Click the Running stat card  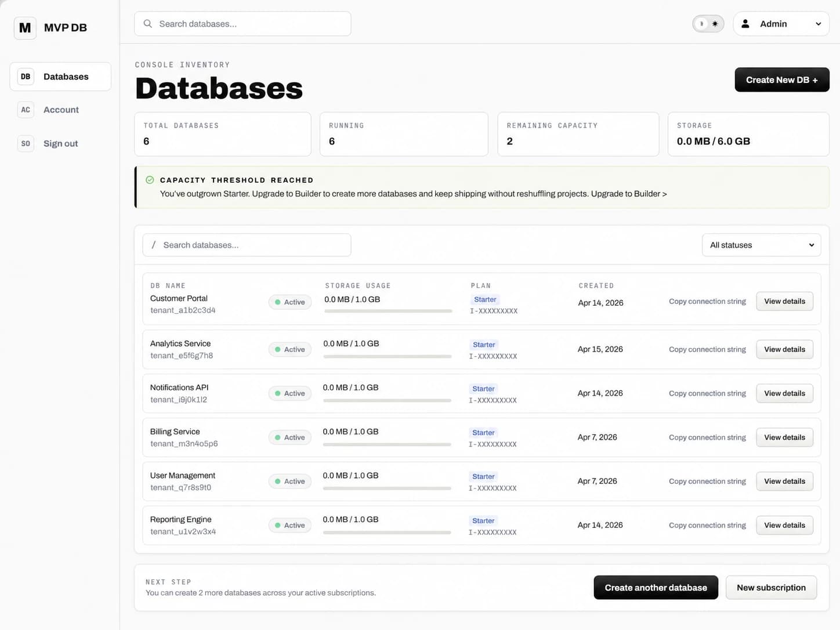point(404,134)
